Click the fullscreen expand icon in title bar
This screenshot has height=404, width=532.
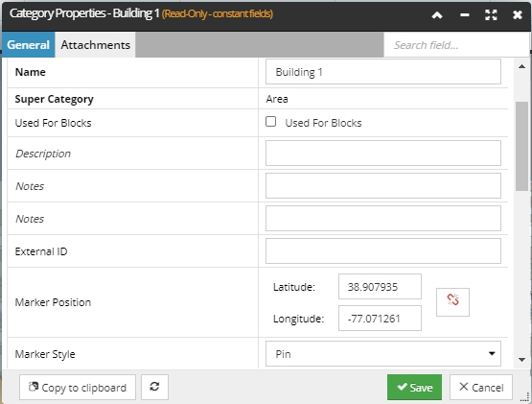pyautogui.click(x=491, y=15)
